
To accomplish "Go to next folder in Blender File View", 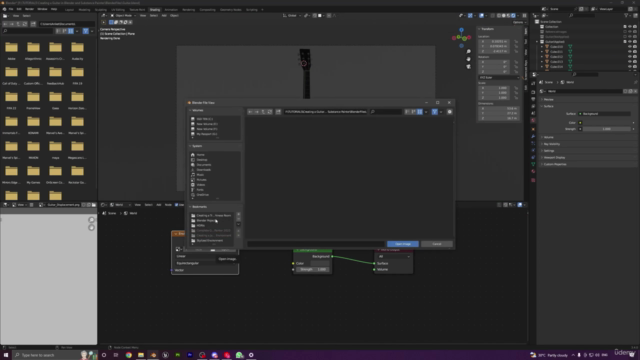I will 257,112.
